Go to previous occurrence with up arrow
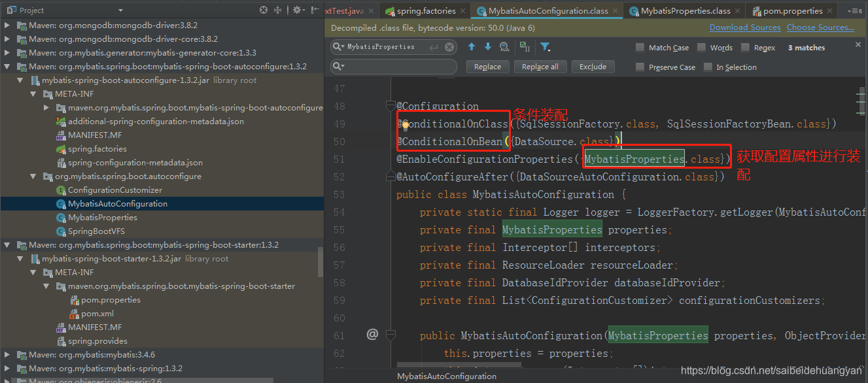868x383 pixels. 471,47
